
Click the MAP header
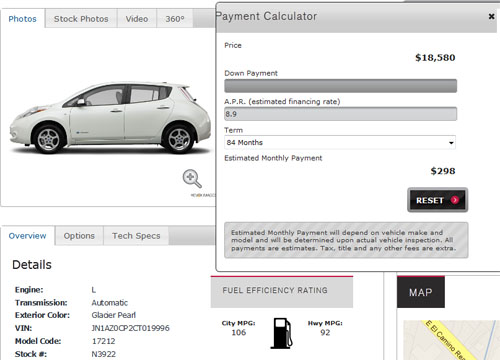(x=421, y=292)
